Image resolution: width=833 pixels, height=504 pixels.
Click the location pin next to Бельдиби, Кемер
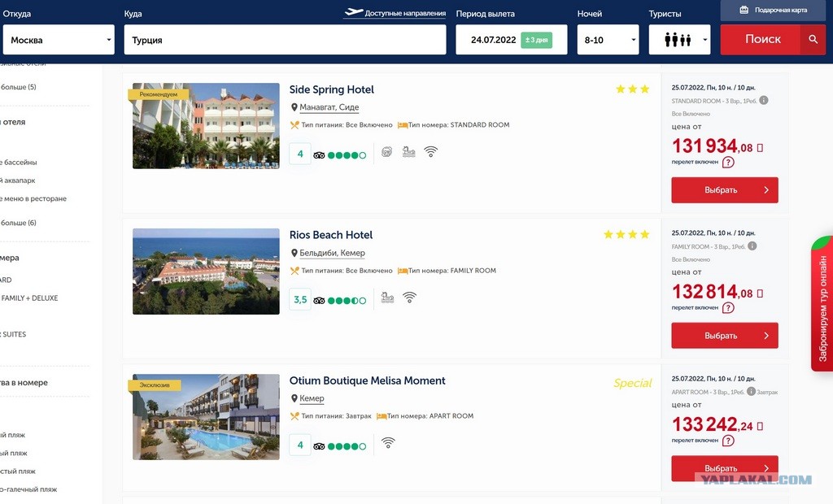pyautogui.click(x=294, y=253)
